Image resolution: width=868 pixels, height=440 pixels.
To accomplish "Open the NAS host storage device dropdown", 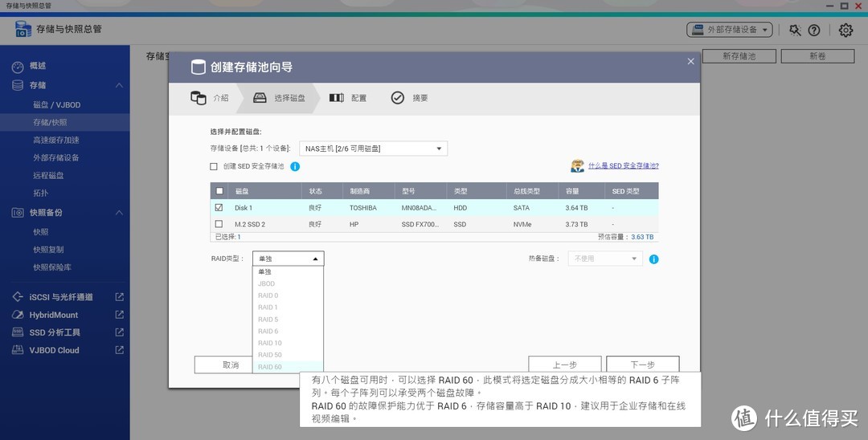I will click(373, 149).
